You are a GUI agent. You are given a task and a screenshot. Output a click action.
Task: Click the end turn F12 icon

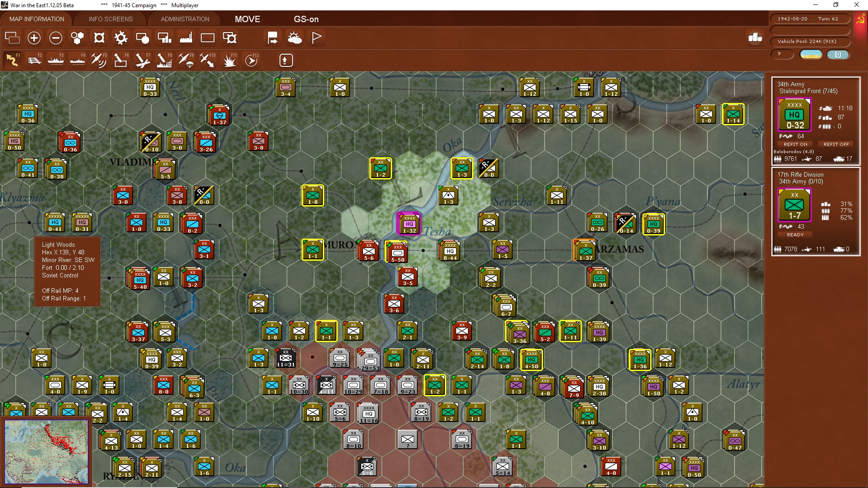[x=251, y=60]
